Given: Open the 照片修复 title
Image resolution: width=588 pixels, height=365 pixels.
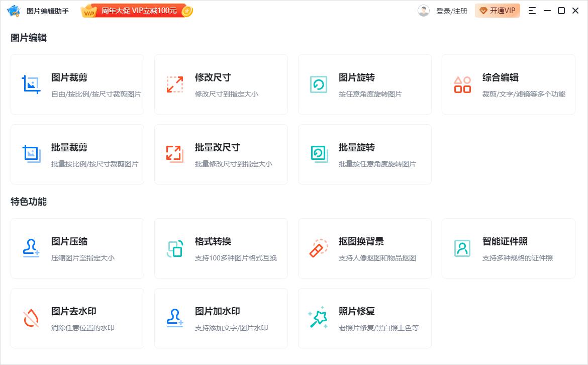Looking at the screenshot, I should point(356,311).
